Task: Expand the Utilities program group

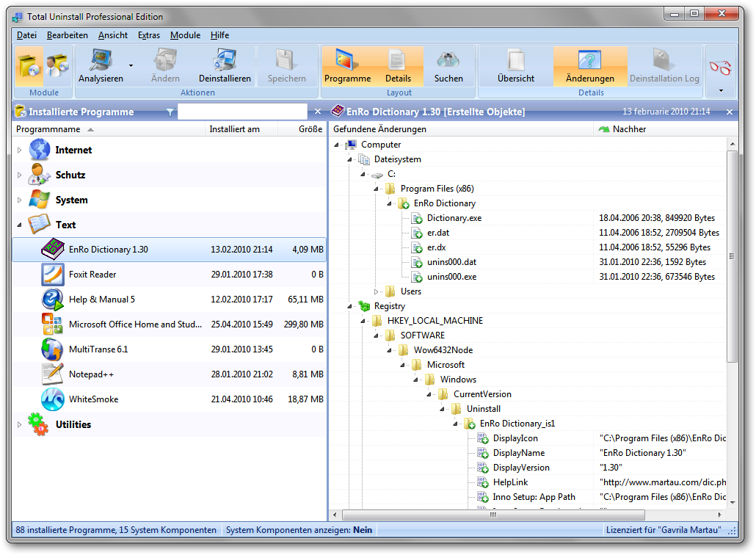Action: tap(19, 425)
